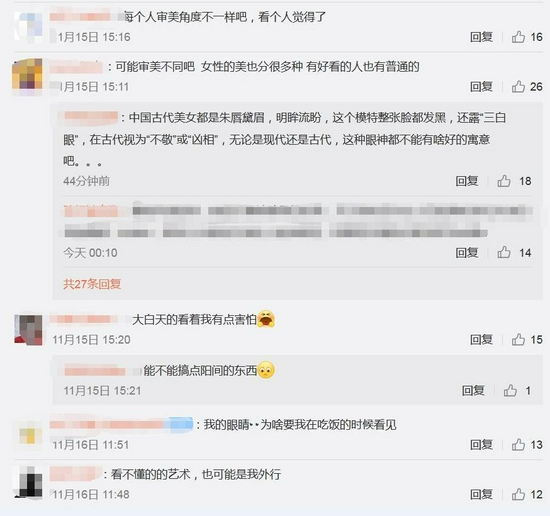
Task: Reply to the 每个人审美角度不一样吧 comment
Action: tap(481, 37)
